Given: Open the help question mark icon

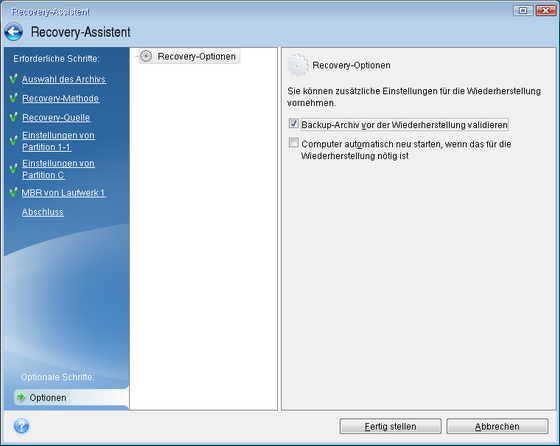Looking at the screenshot, I should click(21, 426).
